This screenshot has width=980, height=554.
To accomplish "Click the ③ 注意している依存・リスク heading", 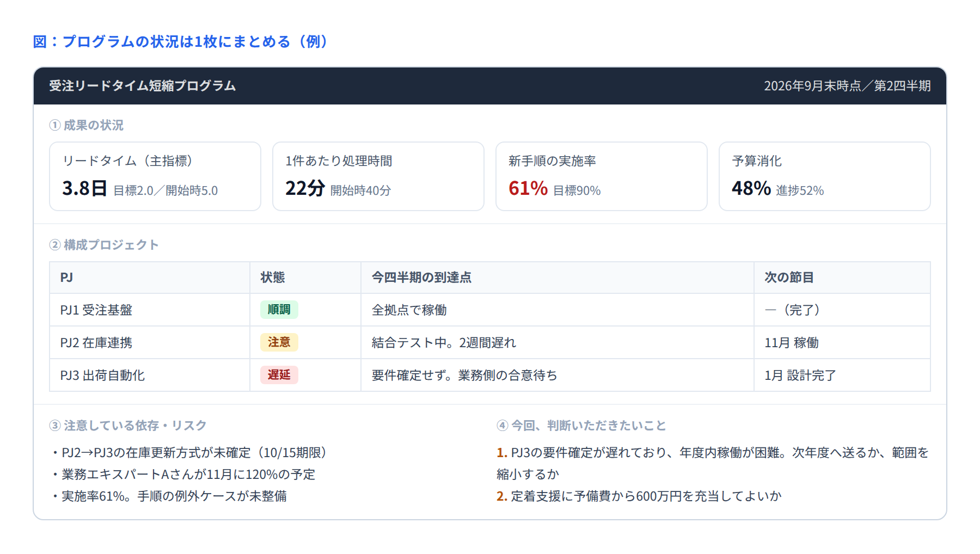I will tap(128, 426).
